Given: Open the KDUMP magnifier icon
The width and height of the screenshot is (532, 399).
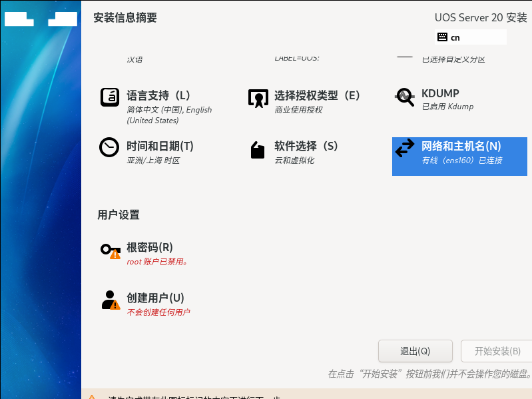Looking at the screenshot, I should [405, 97].
